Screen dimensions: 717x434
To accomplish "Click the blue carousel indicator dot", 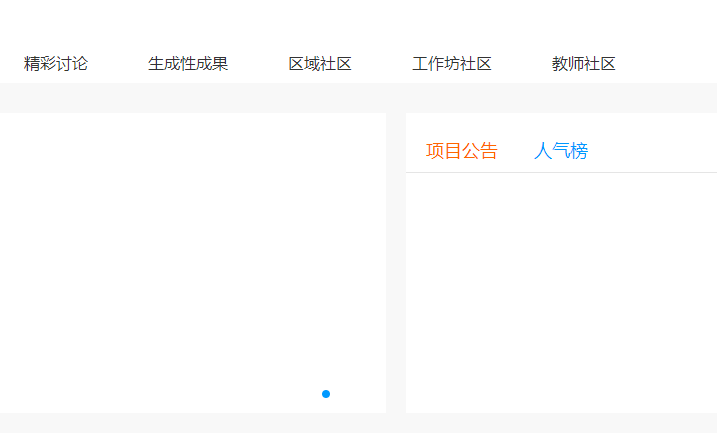I will (x=326, y=394).
